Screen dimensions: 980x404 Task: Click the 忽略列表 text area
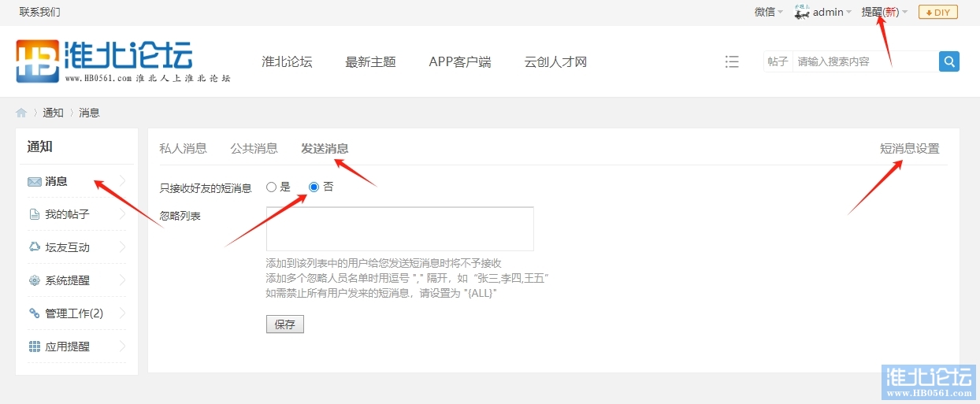point(399,228)
